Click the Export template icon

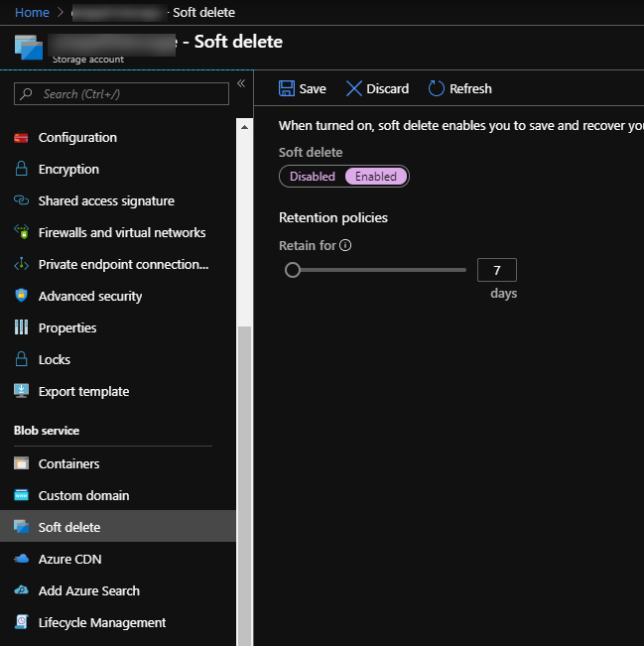pos(22,392)
